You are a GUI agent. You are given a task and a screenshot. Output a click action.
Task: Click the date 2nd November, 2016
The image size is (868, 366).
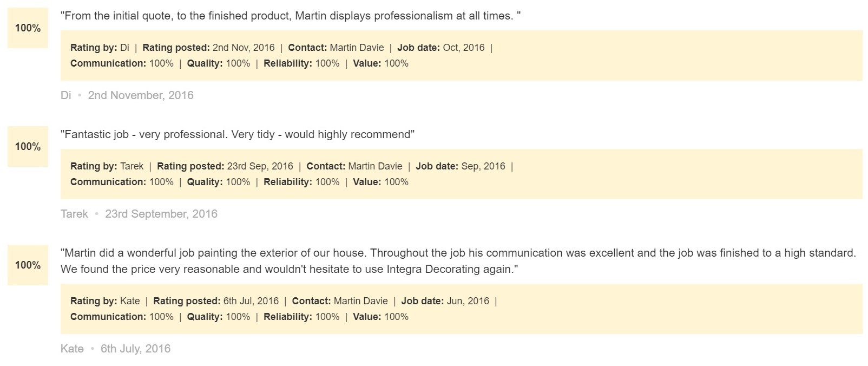click(x=141, y=95)
